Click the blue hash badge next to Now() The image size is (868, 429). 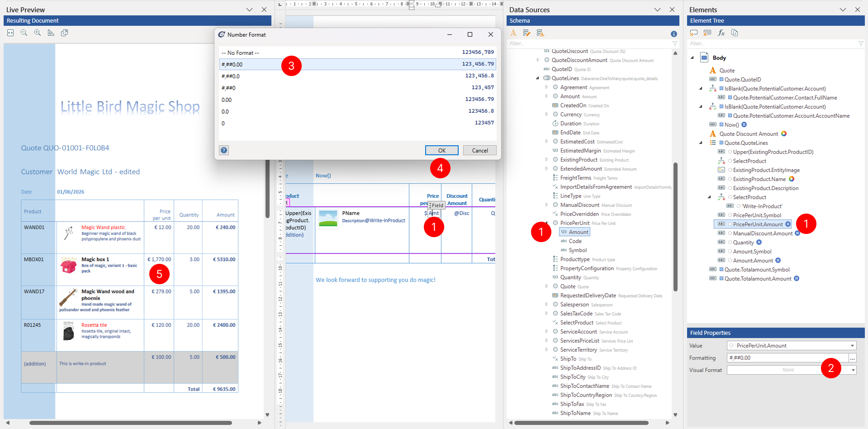coord(744,124)
